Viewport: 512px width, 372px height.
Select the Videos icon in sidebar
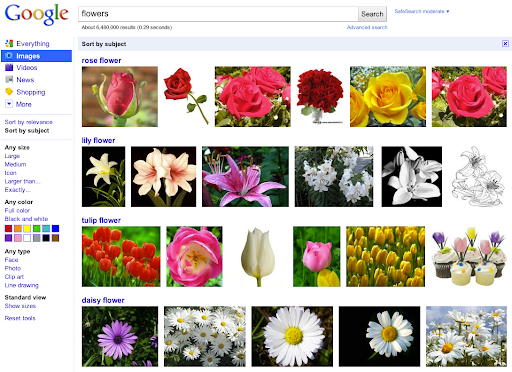(x=9, y=67)
